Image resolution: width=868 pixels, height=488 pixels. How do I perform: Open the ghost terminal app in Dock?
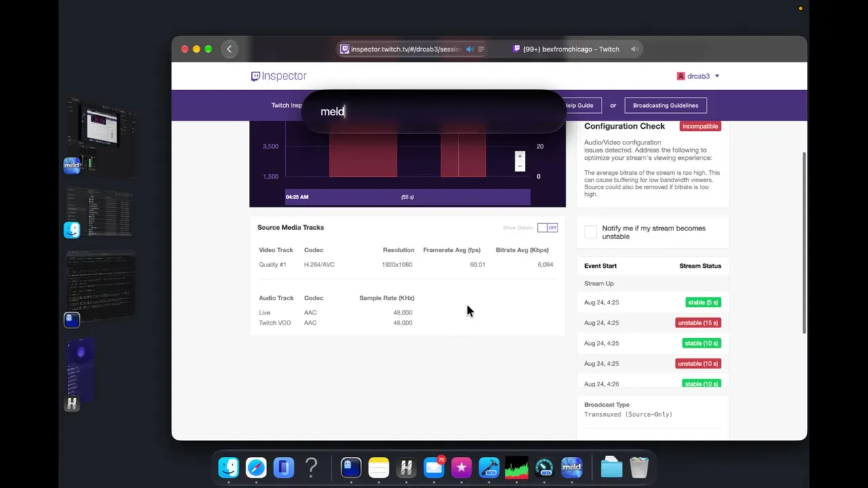(351, 468)
